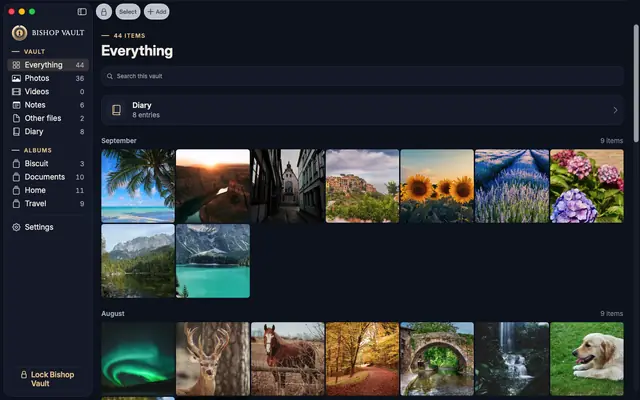Open the Biscuit album
Viewport: 640px width, 400px height.
[48, 164]
